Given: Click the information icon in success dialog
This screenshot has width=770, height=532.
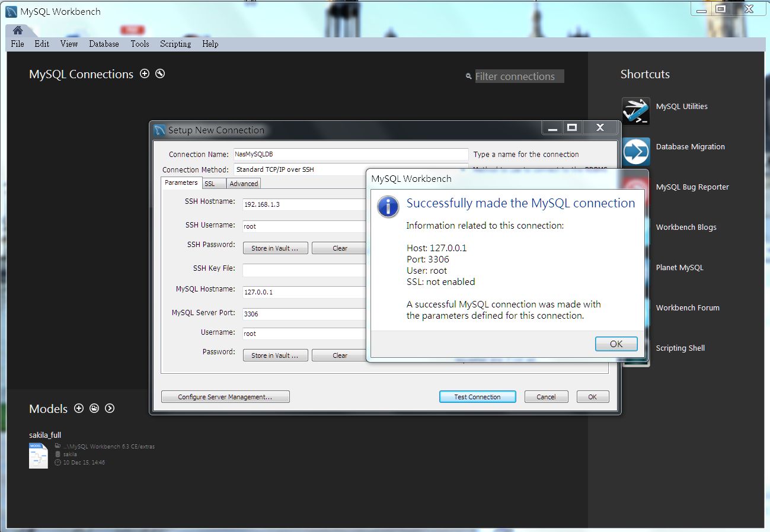Looking at the screenshot, I should (x=388, y=207).
